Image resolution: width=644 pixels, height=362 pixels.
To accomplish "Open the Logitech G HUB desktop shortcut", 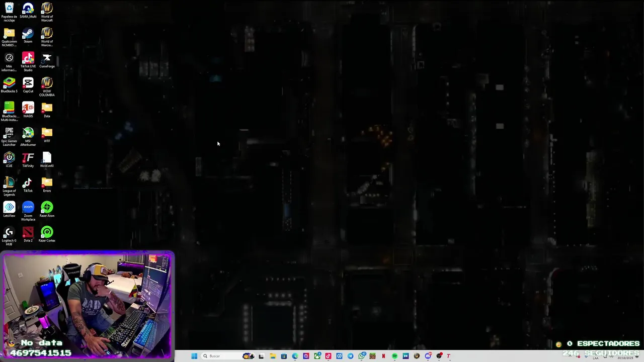I will (x=9, y=236).
